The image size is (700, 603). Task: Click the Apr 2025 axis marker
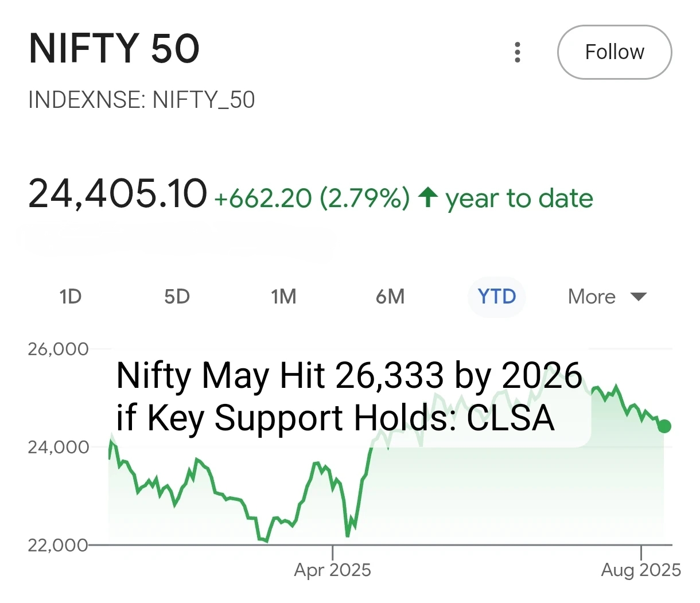click(x=332, y=570)
